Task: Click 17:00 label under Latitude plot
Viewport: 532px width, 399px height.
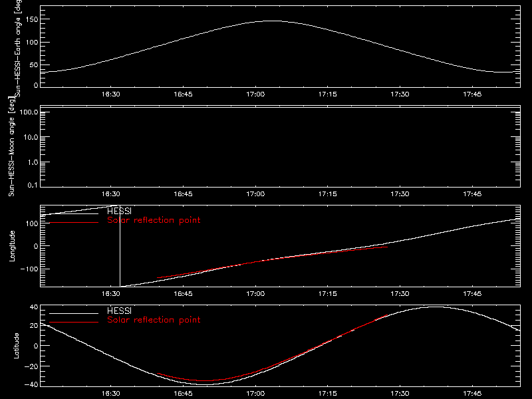Action: [255, 394]
